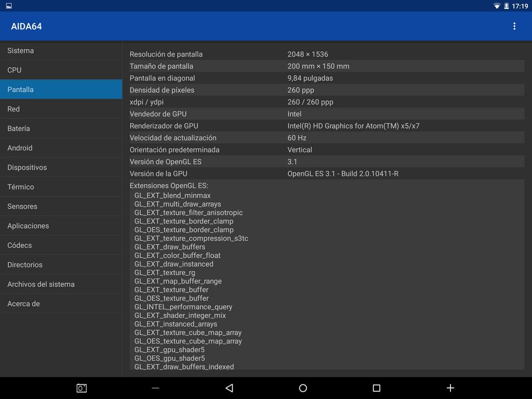This screenshot has height=399, width=532.
Task: Open the Directorios section
Action: (61, 264)
